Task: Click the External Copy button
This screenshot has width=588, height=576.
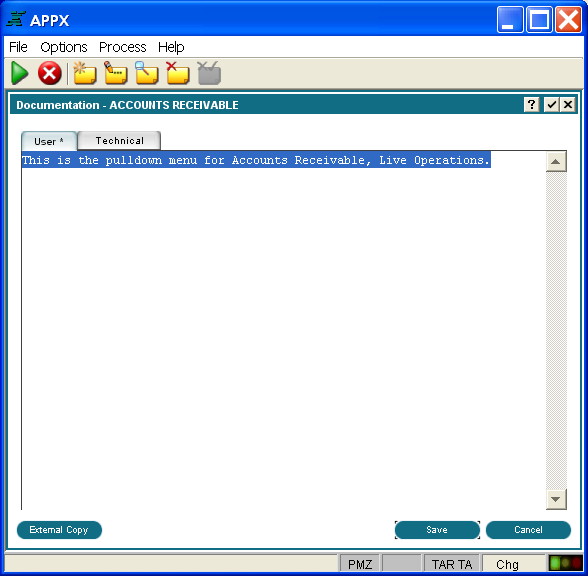Action: tap(59, 530)
